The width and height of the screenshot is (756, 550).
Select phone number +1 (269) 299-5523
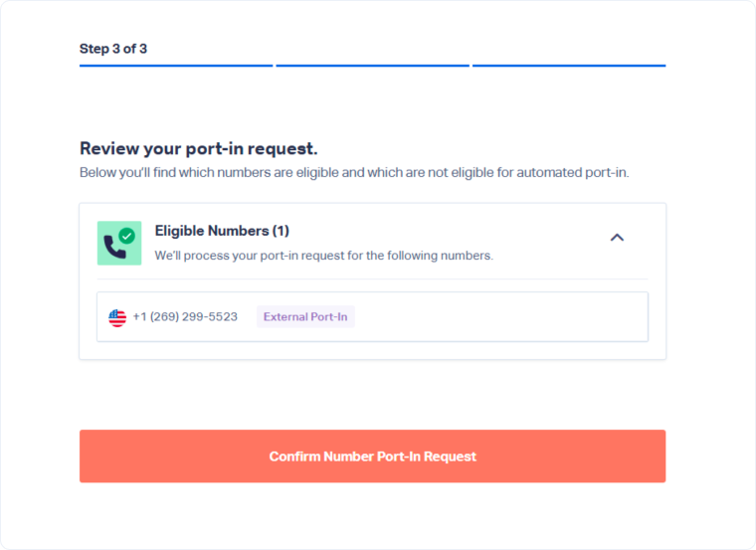pos(185,317)
